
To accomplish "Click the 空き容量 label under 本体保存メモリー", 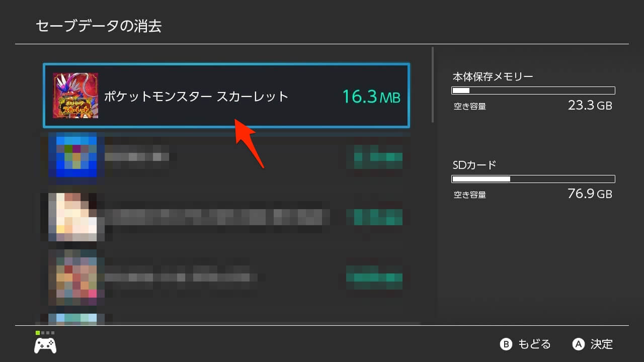I will coord(469,107).
